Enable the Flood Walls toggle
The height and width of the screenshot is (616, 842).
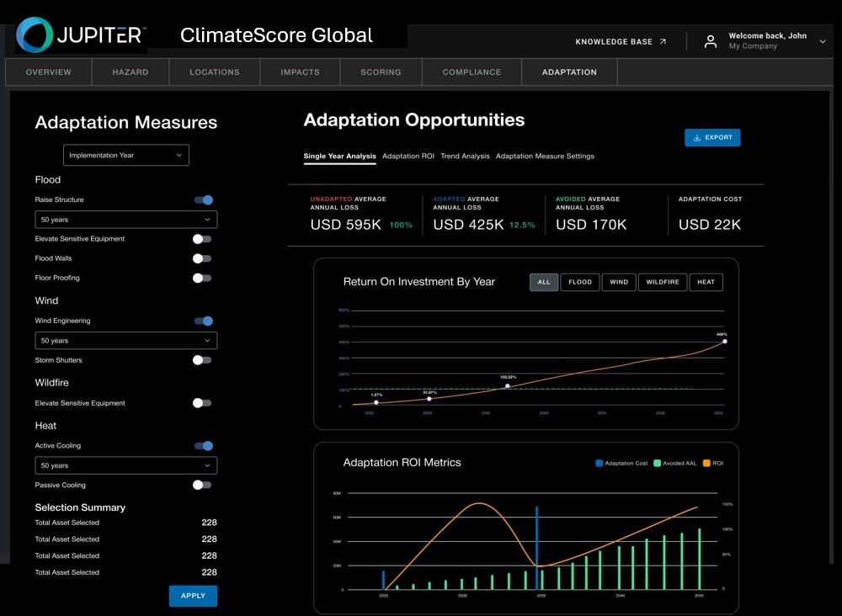click(x=201, y=258)
